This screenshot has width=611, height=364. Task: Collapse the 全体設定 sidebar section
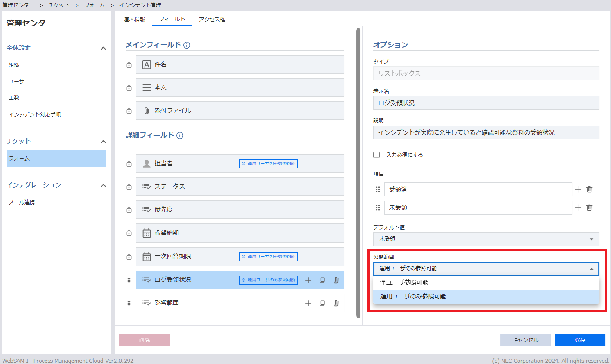pyautogui.click(x=103, y=48)
